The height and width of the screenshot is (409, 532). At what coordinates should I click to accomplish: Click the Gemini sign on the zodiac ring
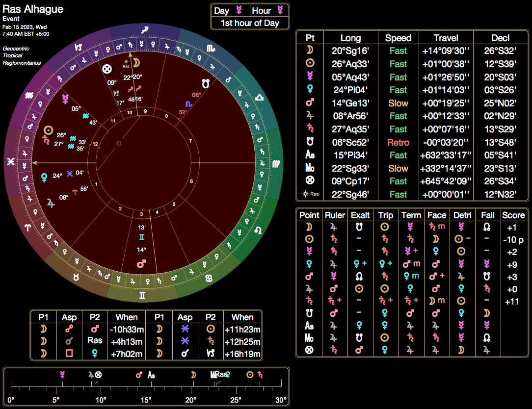click(142, 295)
